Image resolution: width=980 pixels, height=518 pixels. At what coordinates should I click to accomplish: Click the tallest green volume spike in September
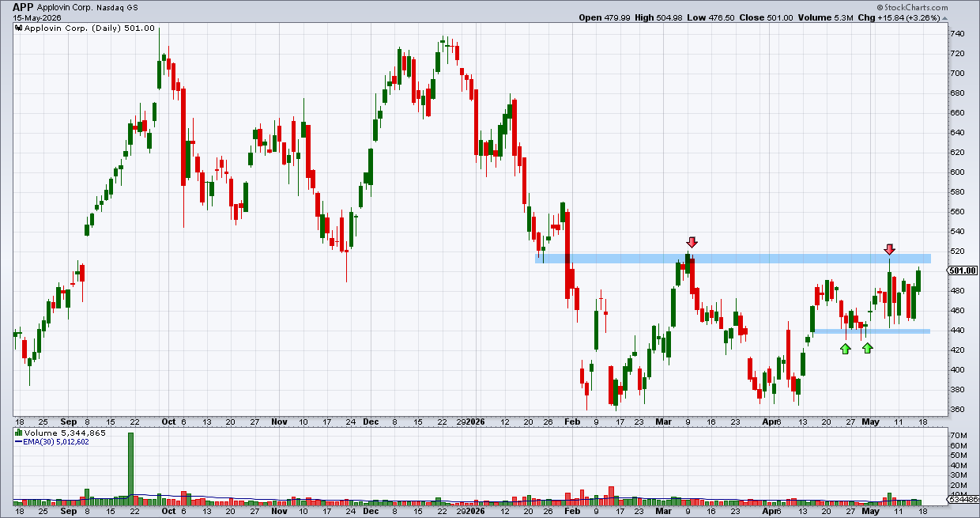(x=131, y=468)
